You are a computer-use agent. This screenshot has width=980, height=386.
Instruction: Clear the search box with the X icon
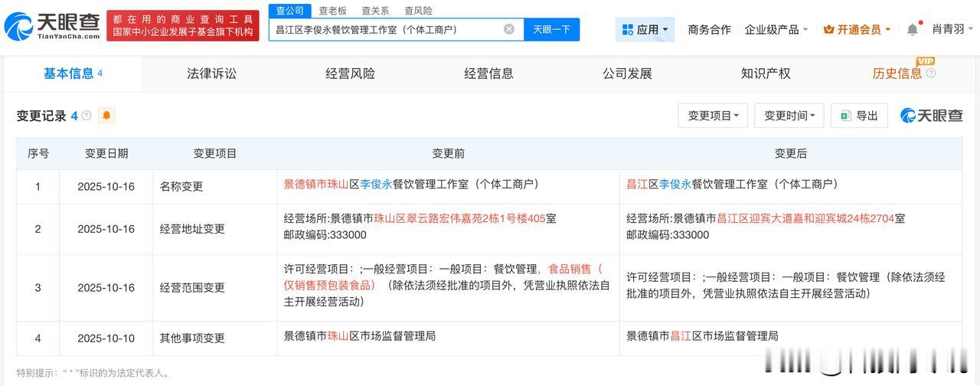[509, 29]
